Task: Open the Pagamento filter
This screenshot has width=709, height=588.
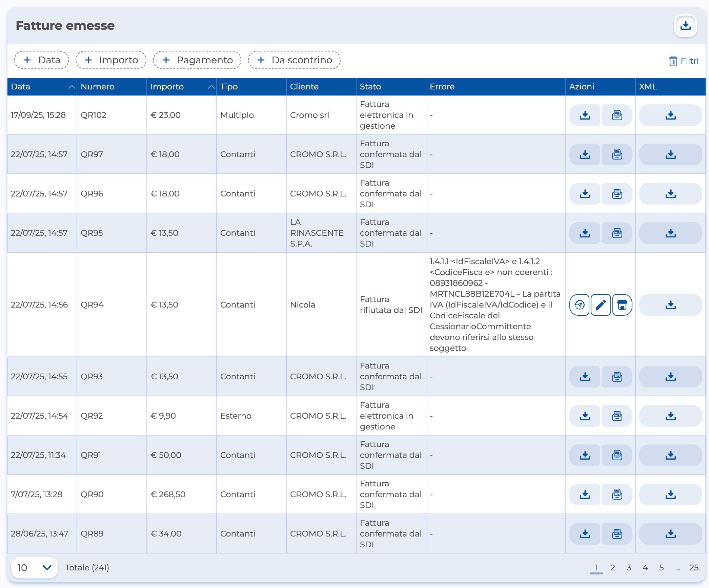Action: [197, 60]
